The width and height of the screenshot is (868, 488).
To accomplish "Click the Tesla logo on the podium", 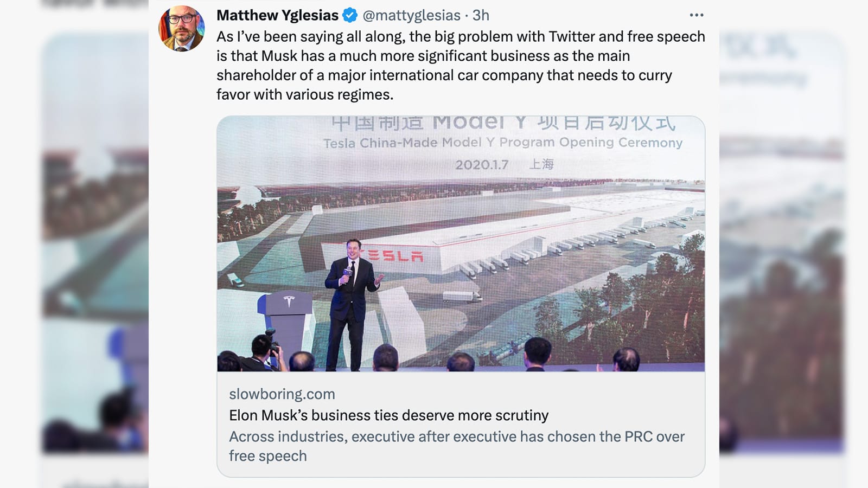I will pos(289,301).
